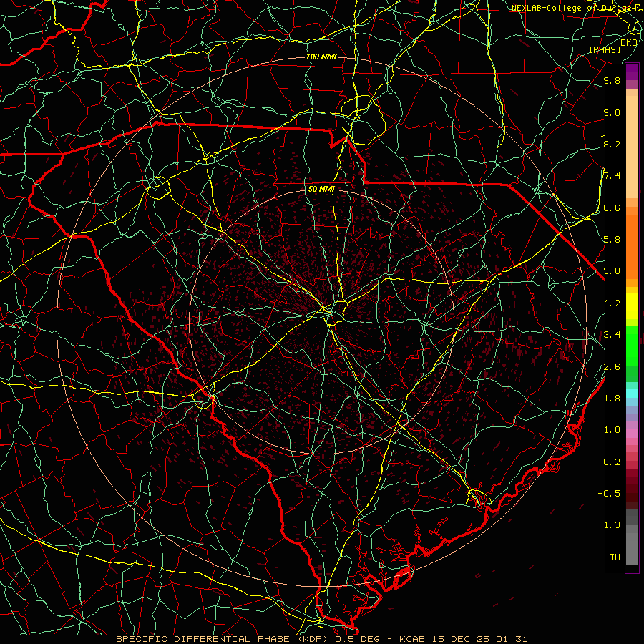Click the -1.3 legend scale value
Image resolution: width=644 pixels, height=644 pixels.
coord(609,525)
